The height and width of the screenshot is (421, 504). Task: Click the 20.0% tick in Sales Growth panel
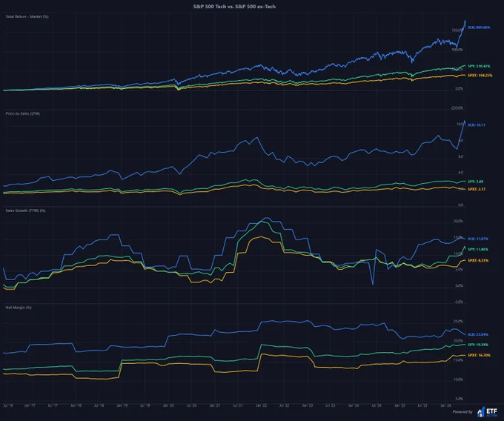tap(458, 222)
